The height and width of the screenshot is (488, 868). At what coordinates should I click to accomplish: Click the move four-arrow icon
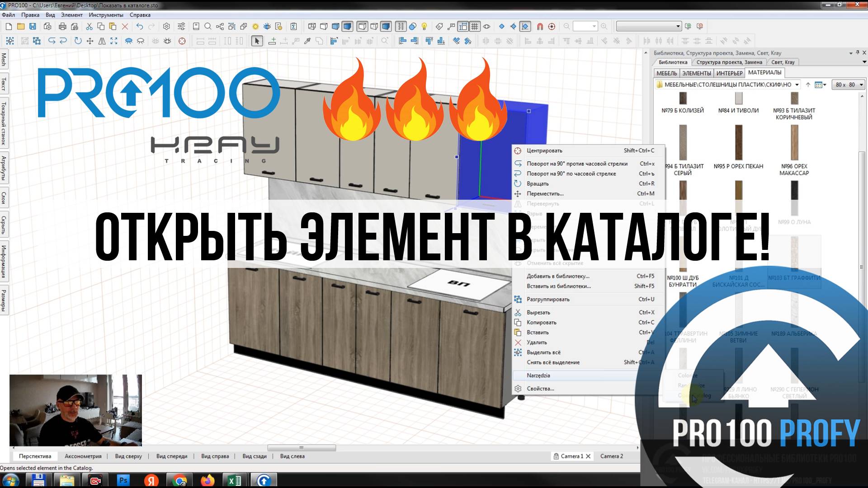pyautogui.click(x=90, y=41)
